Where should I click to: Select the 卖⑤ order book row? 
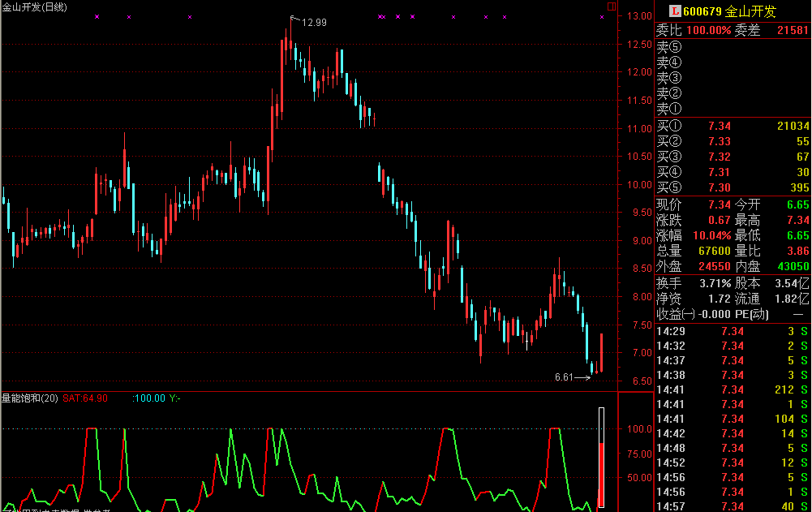(733, 47)
